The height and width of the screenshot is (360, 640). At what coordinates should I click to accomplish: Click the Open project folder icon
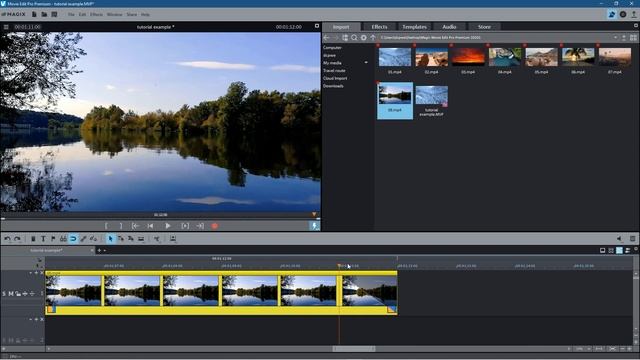click(x=44, y=14)
